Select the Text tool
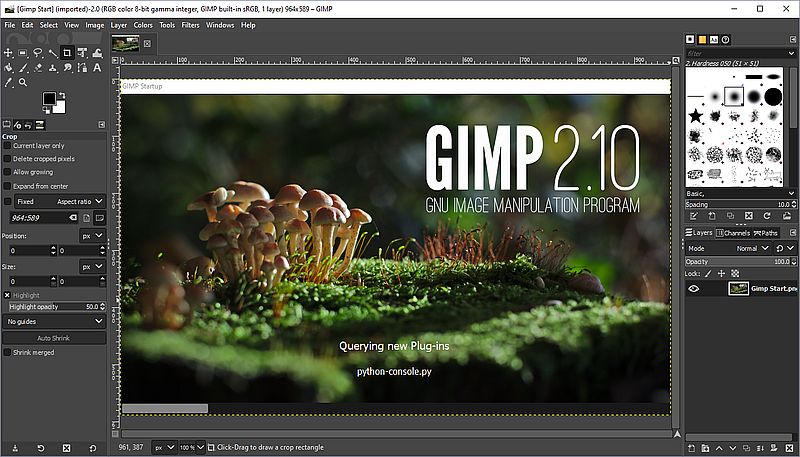 tap(97, 67)
